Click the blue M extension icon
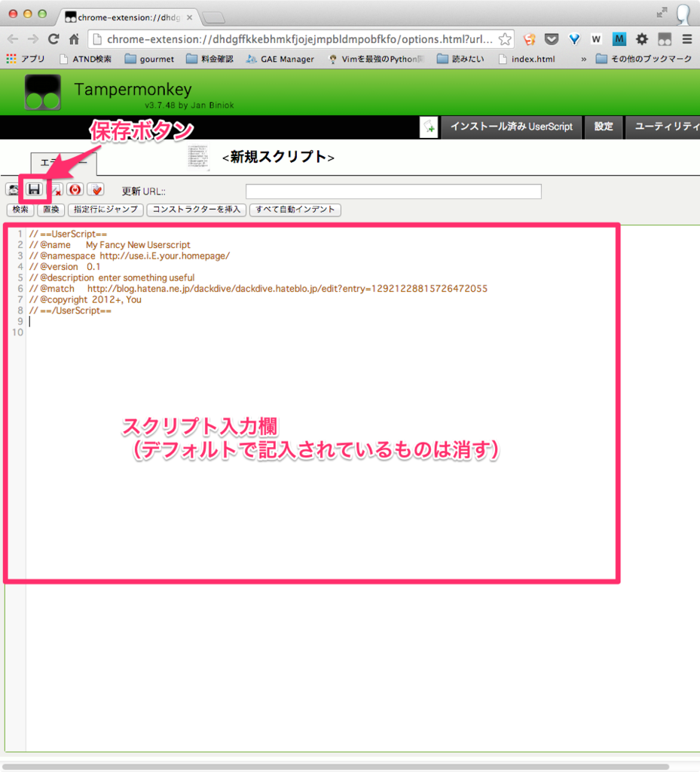Viewport: 700px width, 772px height. pos(619,39)
